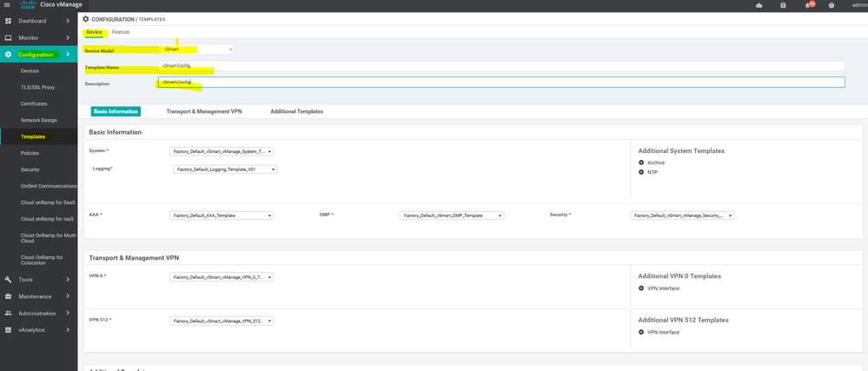This screenshot has height=371, width=868.
Task: Open Cloud onRamp for SaaS
Action: tap(48, 202)
